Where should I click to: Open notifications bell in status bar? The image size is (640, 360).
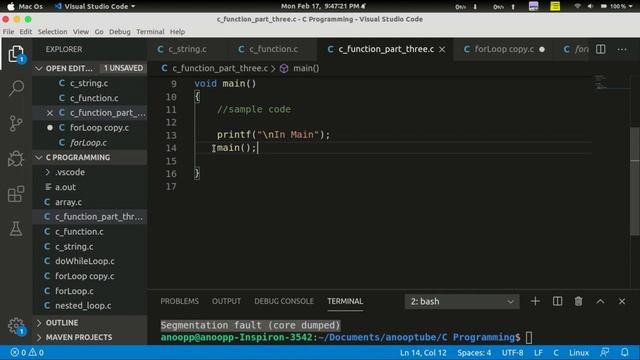click(x=624, y=352)
